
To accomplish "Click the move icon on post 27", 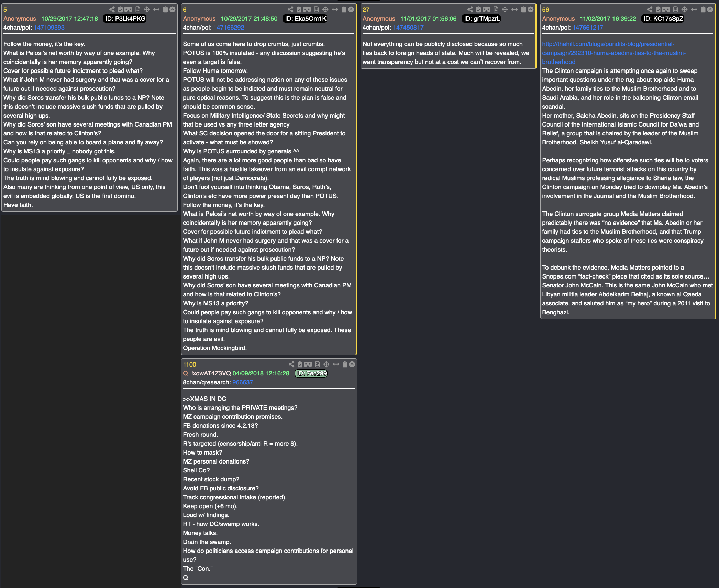I will 505,9.
